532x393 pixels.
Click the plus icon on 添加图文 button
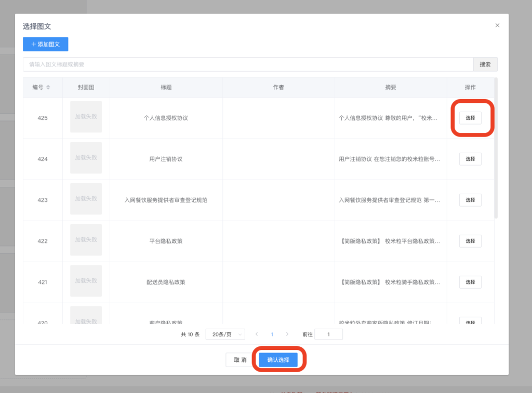[x=34, y=44]
